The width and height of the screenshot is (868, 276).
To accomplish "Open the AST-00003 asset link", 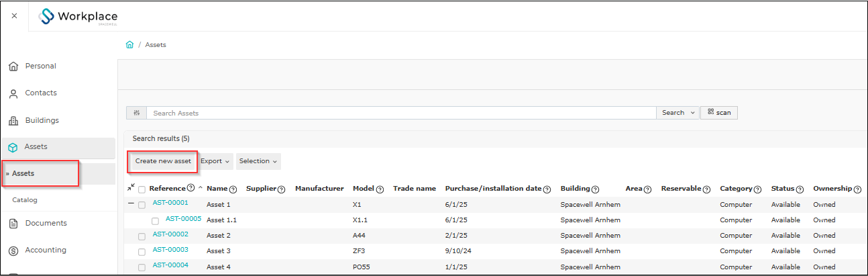I will tap(170, 250).
